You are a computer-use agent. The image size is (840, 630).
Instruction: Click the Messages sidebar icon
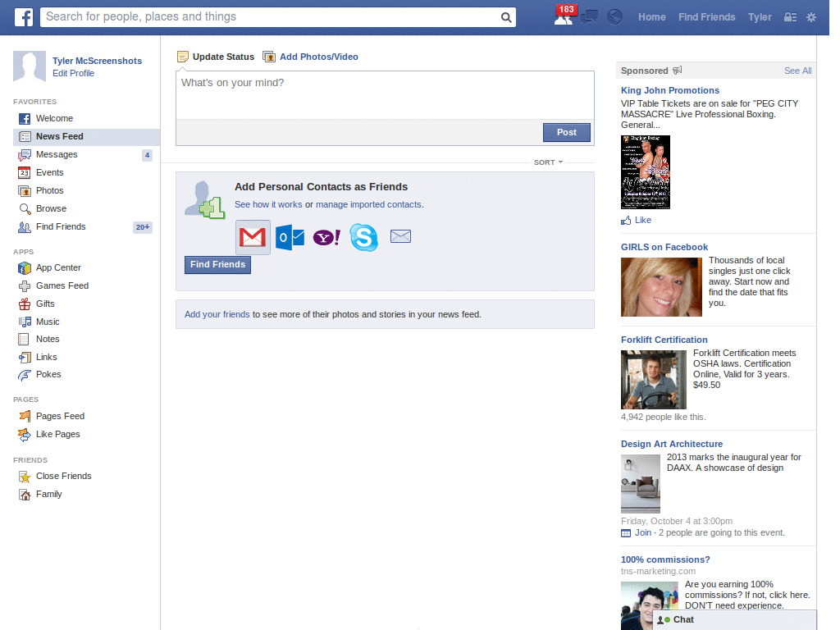pos(25,155)
